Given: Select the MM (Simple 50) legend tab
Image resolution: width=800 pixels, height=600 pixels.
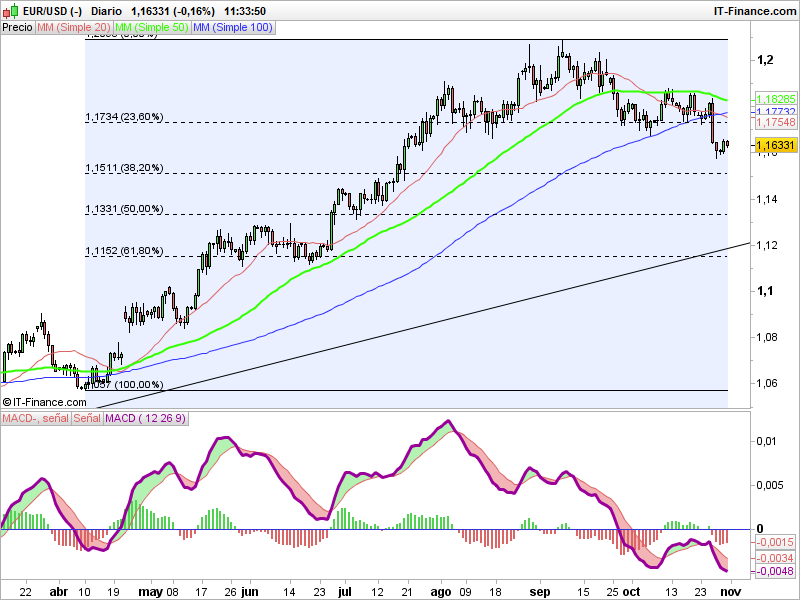Looking at the screenshot, I should click(x=152, y=28).
